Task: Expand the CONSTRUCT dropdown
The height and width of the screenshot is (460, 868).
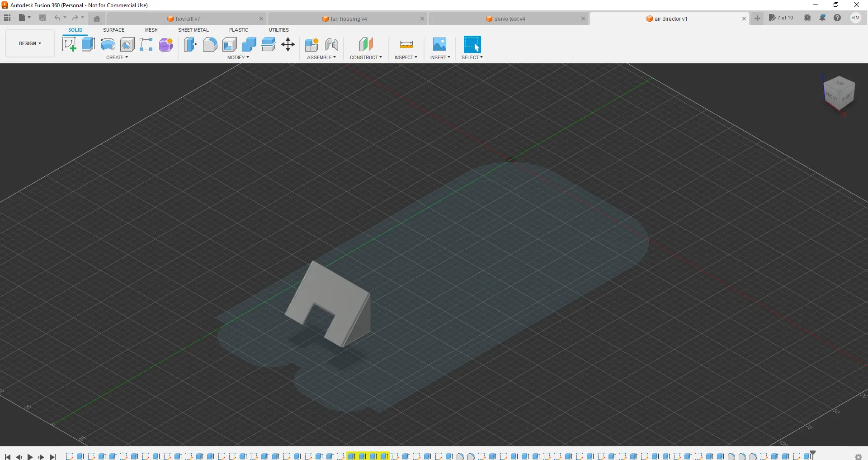Action: [x=366, y=57]
